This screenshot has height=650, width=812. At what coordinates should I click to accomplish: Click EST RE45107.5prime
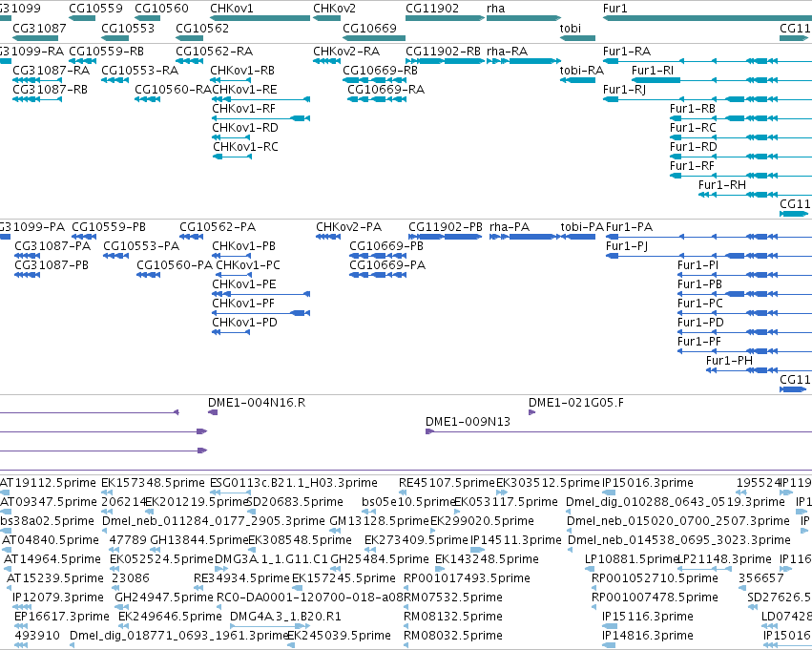click(x=447, y=483)
